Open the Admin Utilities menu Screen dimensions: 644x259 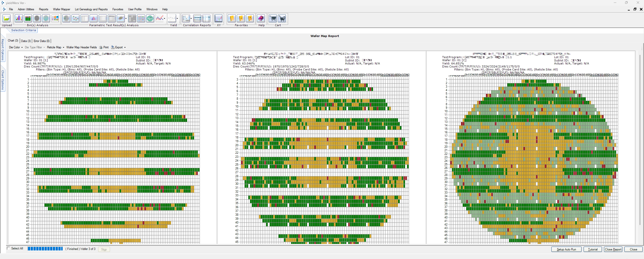point(26,9)
